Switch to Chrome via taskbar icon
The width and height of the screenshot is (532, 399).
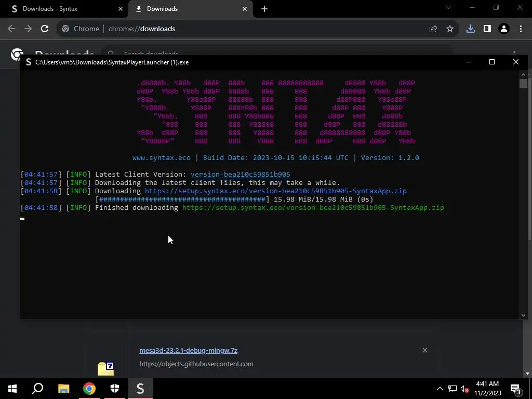pos(89,389)
